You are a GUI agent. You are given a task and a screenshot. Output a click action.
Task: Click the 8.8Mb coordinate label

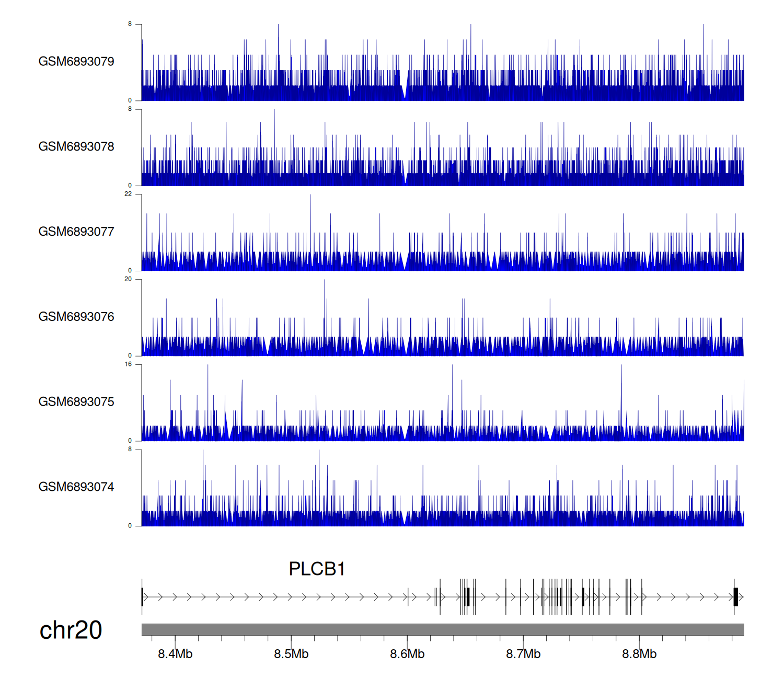click(639, 654)
